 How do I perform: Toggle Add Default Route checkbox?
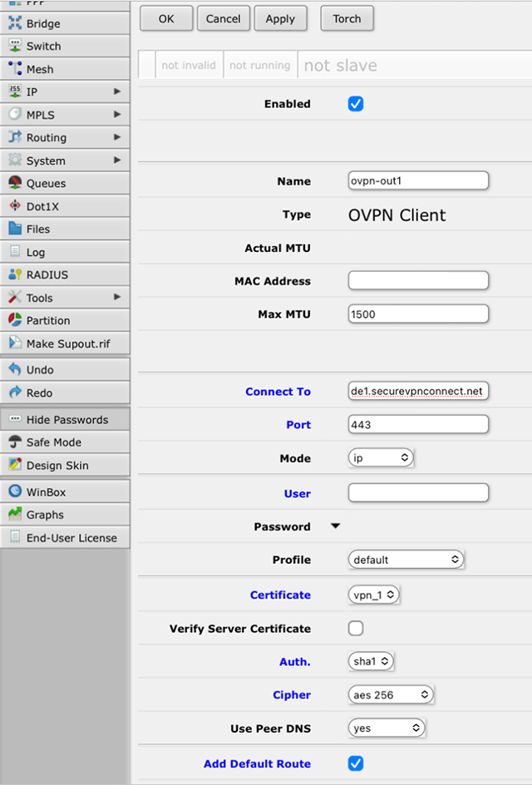(x=356, y=763)
